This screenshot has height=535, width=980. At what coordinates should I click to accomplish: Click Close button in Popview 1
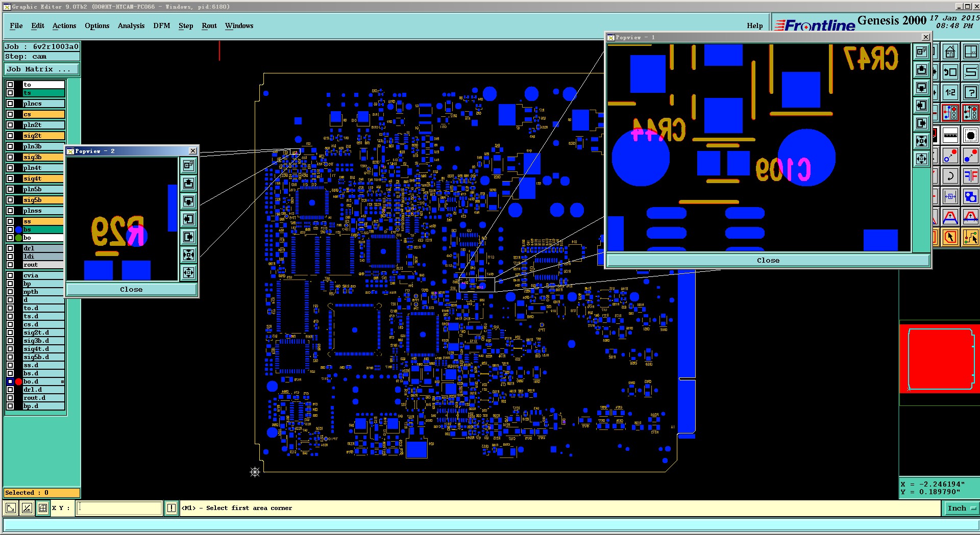coord(768,260)
